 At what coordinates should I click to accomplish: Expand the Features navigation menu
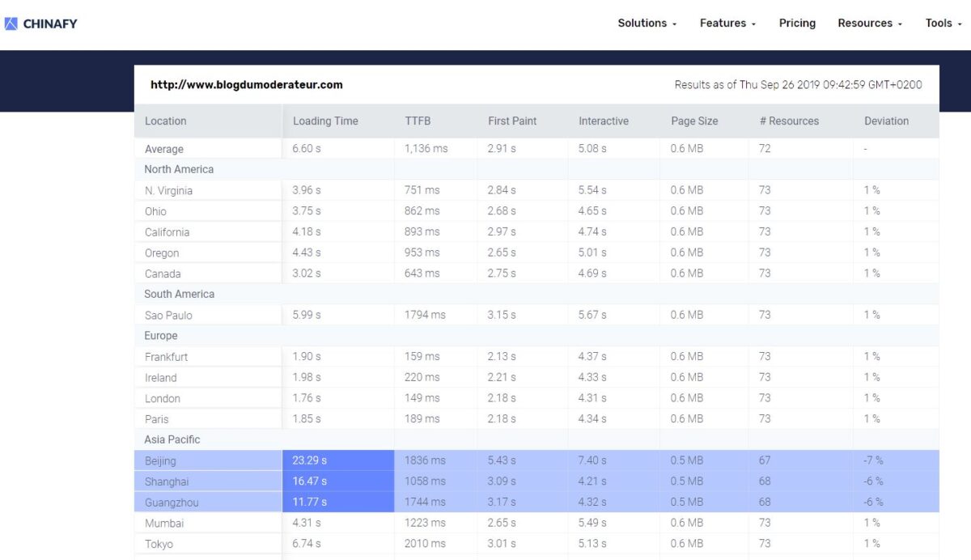pos(727,23)
